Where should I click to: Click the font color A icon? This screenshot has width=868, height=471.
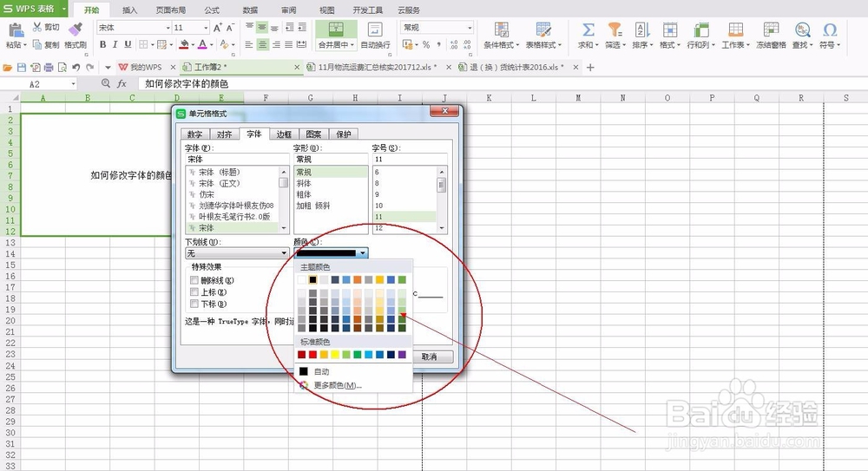pos(202,44)
